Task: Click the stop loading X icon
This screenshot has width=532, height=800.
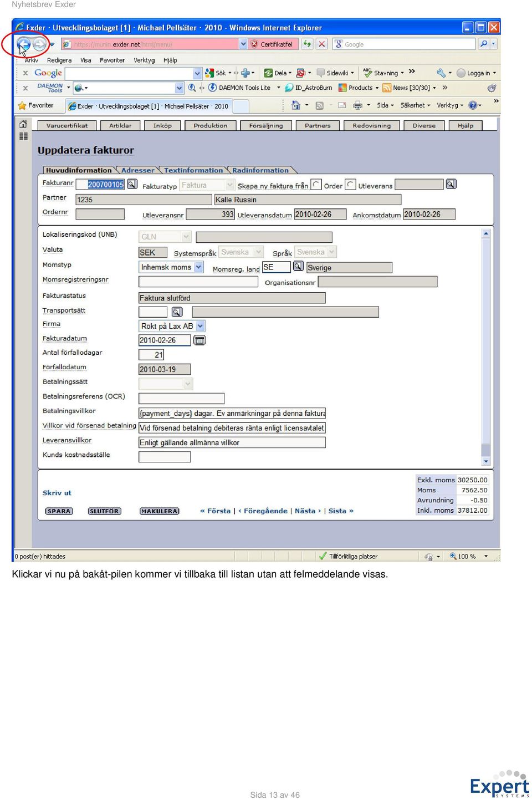Action: click(x=321, y=44)
